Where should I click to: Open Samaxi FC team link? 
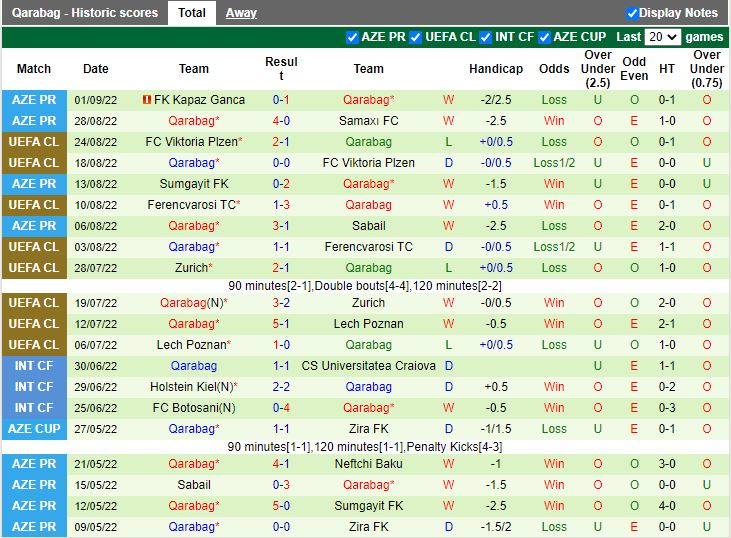tap(368, 121)
